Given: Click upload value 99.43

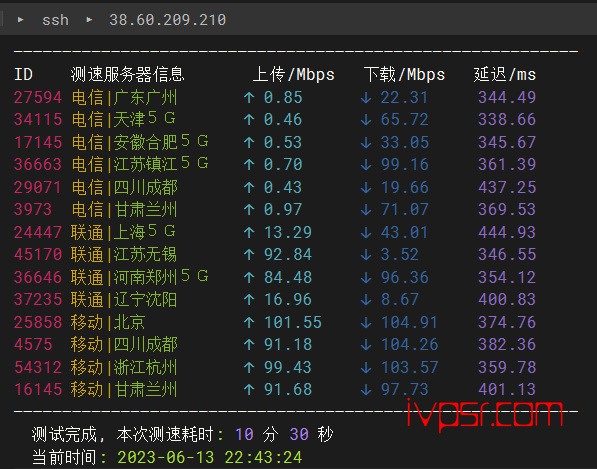Looking at the screenshot, I should click(x=288, y=367).
